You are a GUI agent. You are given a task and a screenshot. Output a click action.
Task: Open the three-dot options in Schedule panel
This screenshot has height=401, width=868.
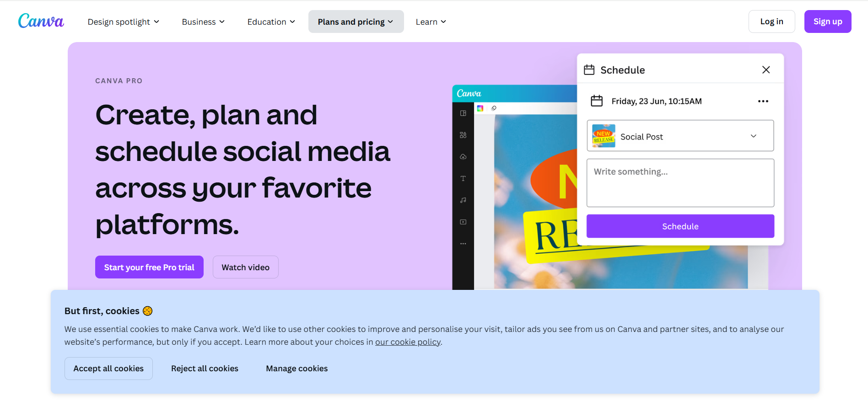tap(763, 101)
